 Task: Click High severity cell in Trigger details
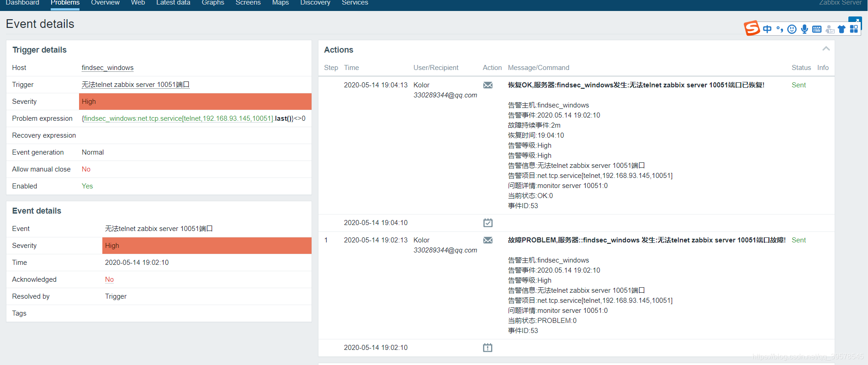click(195, 102)
